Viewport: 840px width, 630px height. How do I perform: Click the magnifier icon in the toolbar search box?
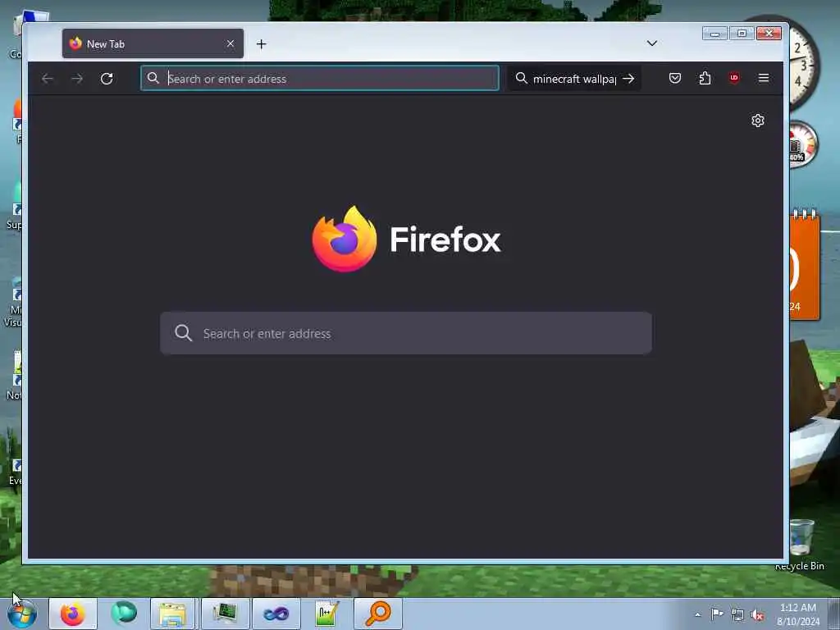[521, 78]
